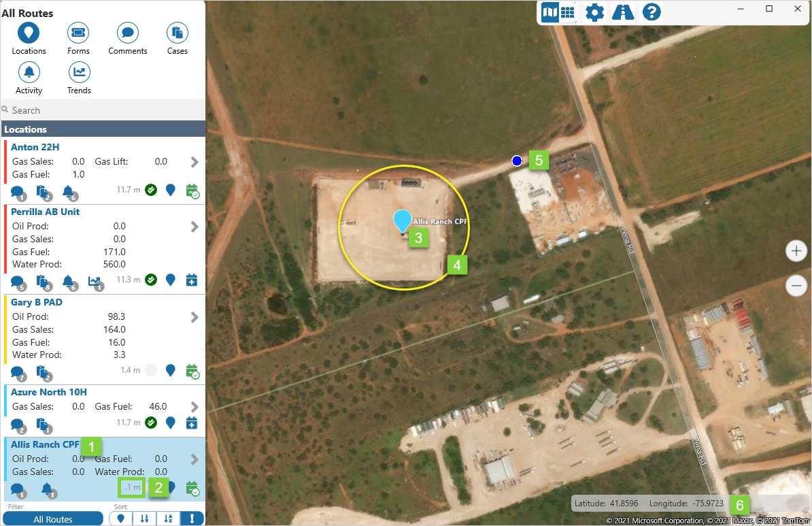The width and height of the screenshot is (812, 526).
Task: Zoom in on the map
Action: point(796,251)
